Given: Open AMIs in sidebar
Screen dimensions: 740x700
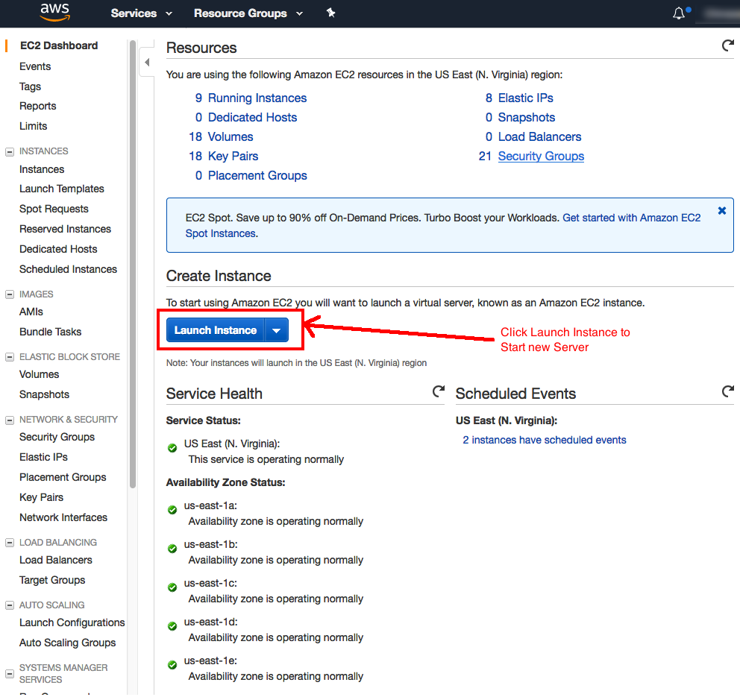Looking at the screenshot, I should coord(31,312).
